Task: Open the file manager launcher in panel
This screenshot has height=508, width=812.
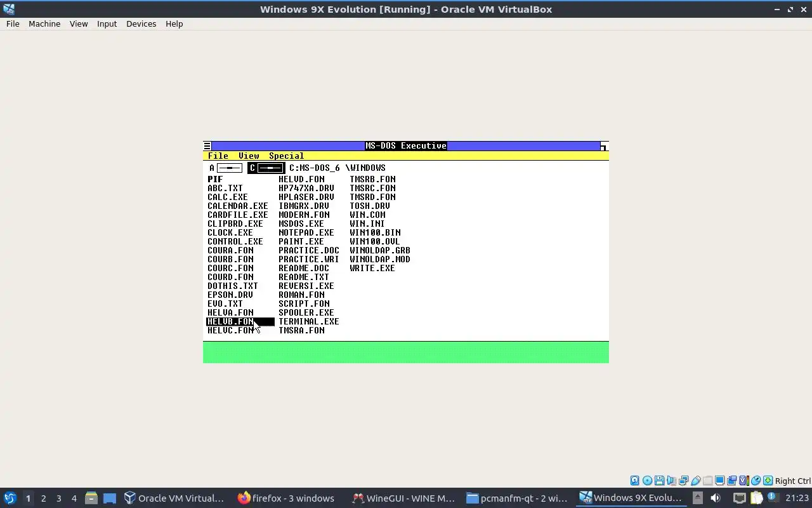Action: point(91,498)
